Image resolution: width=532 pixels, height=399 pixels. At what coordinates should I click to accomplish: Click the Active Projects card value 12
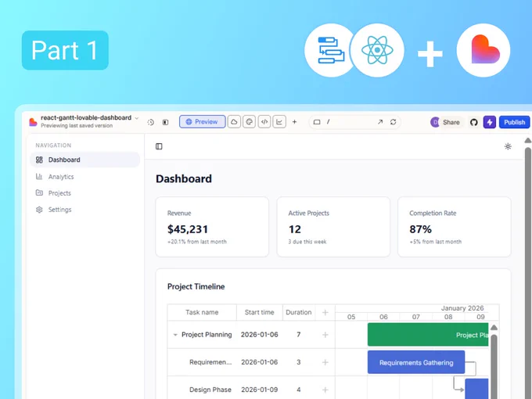pos(295,229)
